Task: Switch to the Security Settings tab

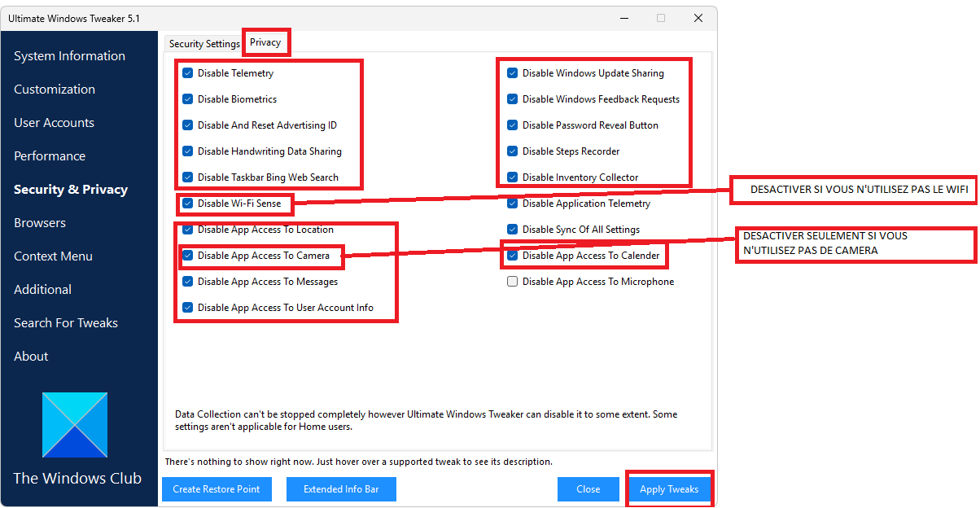Action: point(204,44)
